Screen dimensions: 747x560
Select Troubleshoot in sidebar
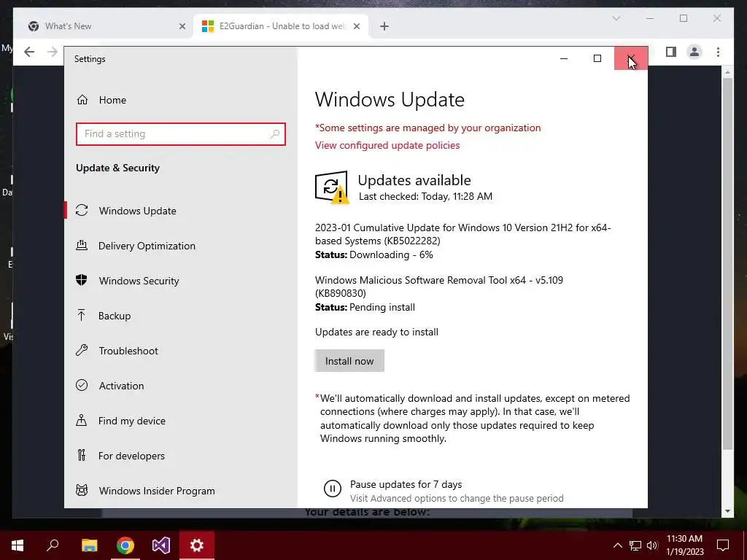[x=128, y=351]
